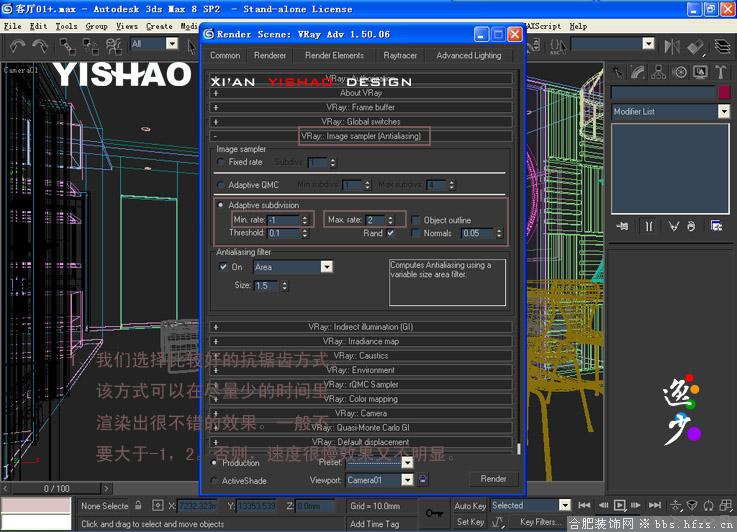Screen dimensions: 737x532
Task: Select the Unlink Selection tool
Action: pos(90,47)
